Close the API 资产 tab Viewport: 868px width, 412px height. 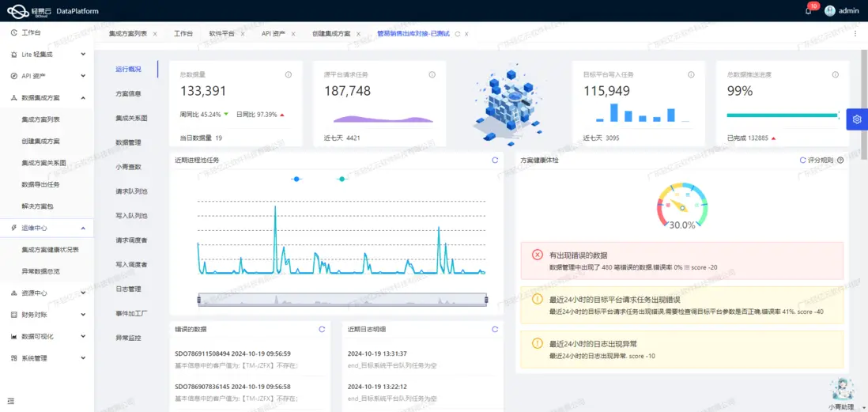(x=293, y=34)
